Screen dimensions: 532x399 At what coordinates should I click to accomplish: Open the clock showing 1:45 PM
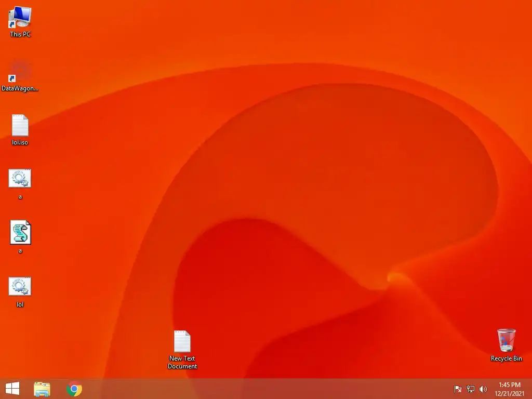(509, 389)
